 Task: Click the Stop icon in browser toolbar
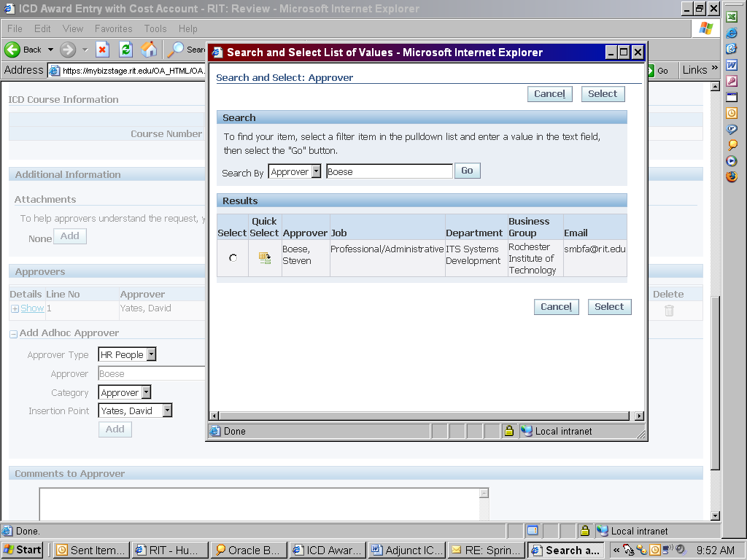point(103,50)
